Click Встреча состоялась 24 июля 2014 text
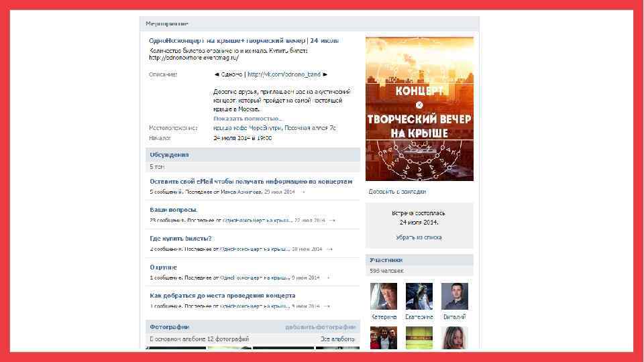Image resolution: width=644 pixels, height=362 pixels. (419, 218)
